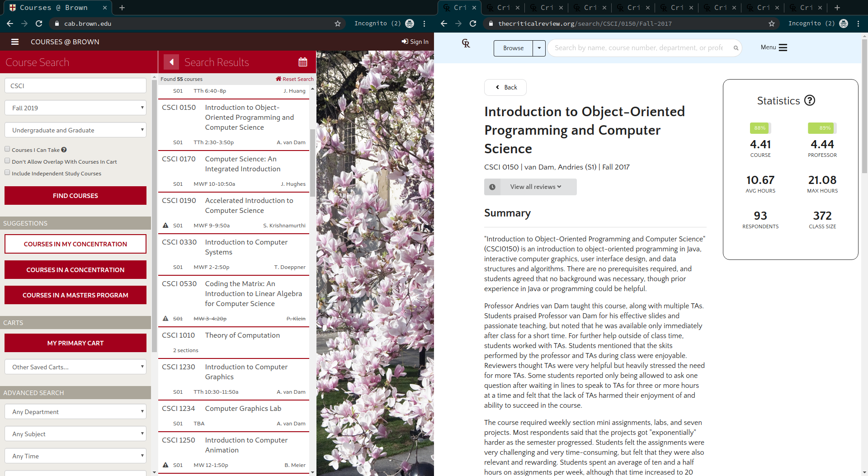The width and height of the screenshot is (868, 476).
Task: Click the CSCI keyword search field
Action: click(x=75, y=86)
